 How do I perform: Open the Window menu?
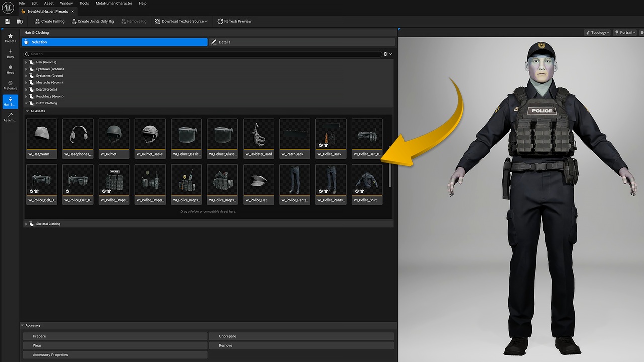coord(66,3)
